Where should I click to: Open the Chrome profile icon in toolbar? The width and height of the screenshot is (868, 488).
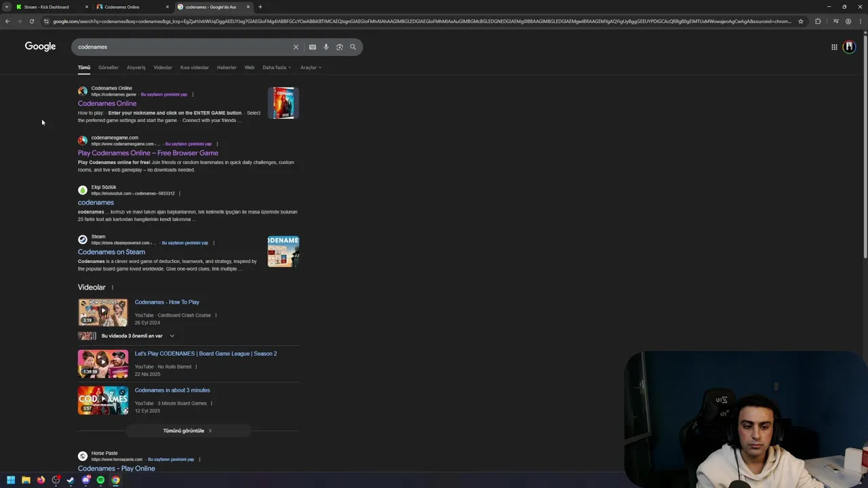coord(848,21)
